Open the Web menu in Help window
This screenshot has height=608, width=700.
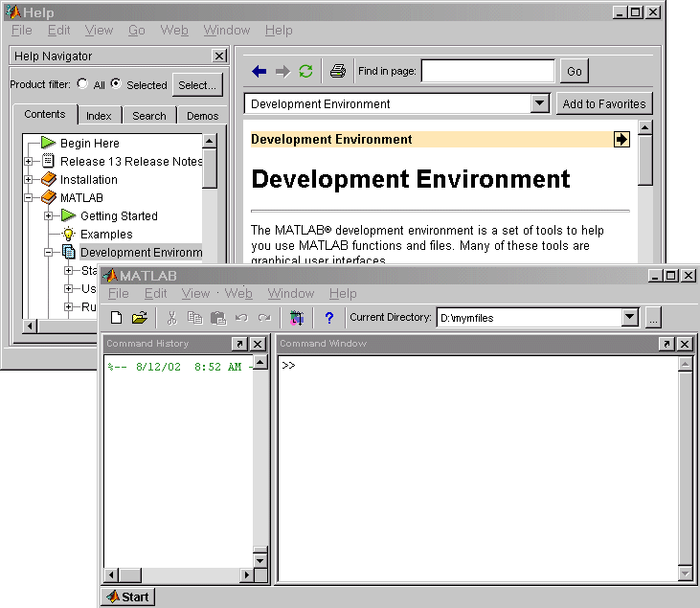coord(174,31)
